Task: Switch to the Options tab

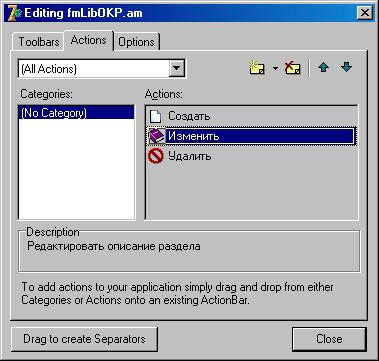Action: click(137, 42)
